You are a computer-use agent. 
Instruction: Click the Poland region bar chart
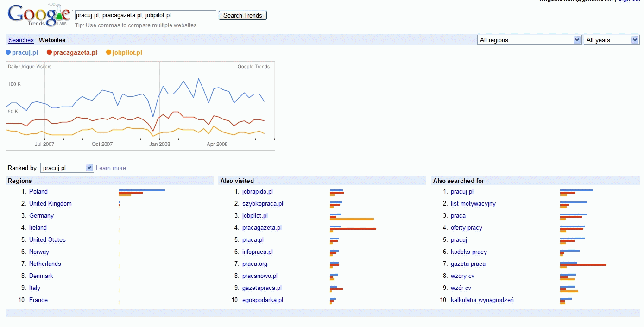point(142,192)
